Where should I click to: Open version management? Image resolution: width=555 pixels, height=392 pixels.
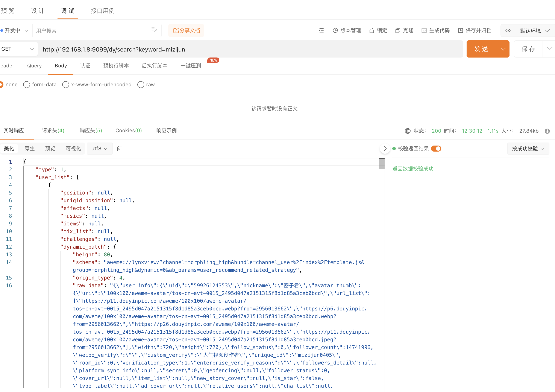point(347,30)
